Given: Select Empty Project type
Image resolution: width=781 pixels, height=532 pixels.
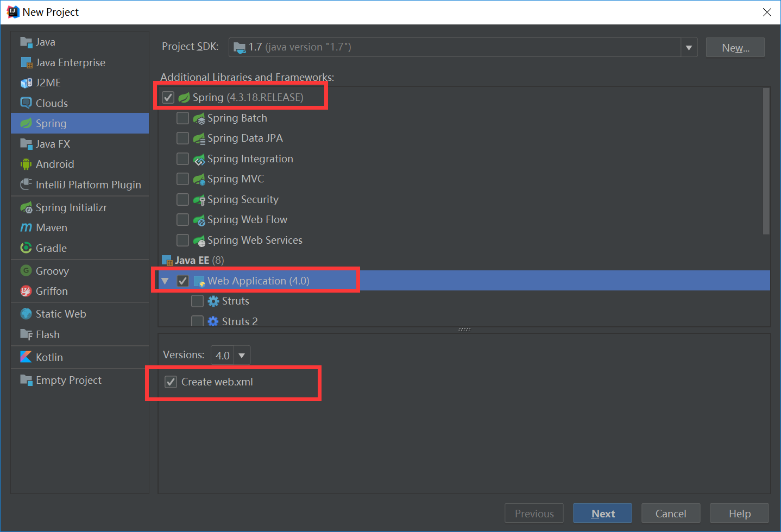Looking at the screenshot, I should (80, 380).
